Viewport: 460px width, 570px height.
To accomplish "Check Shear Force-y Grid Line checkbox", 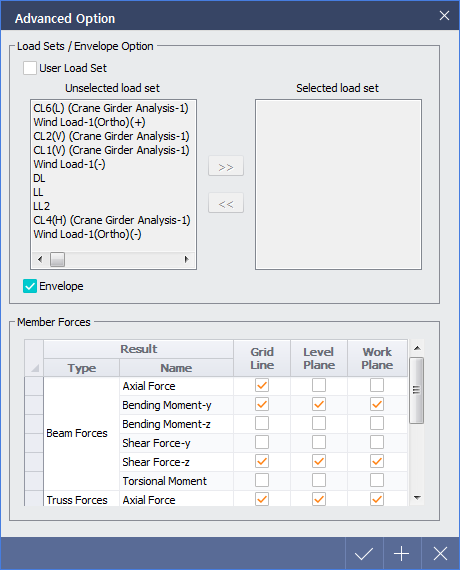I will coord(262,442).
